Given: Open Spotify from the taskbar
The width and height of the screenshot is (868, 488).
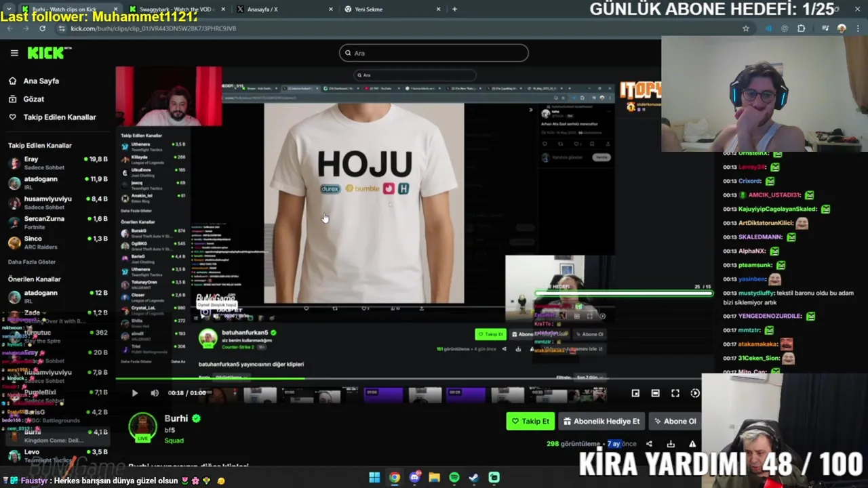Looking at the screenshot, I should click(x=454, y=478).
